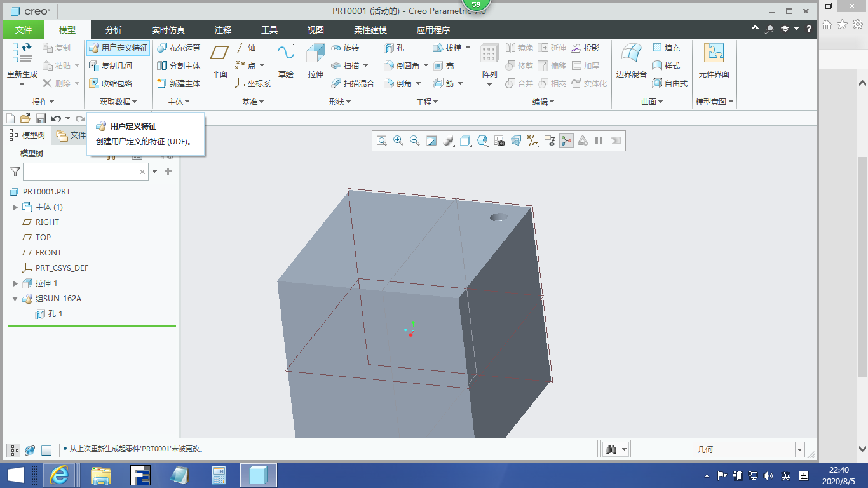Expand the 基准 group dropdown
The width and height of the screenshot is (868, 488).
tap(253, 102)
